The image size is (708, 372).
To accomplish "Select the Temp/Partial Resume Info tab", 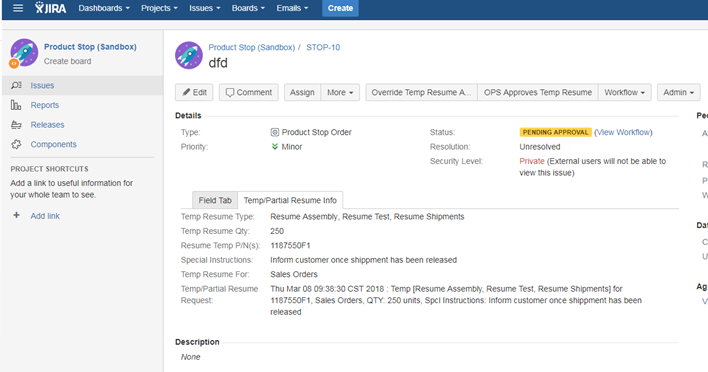I will 290,200.
